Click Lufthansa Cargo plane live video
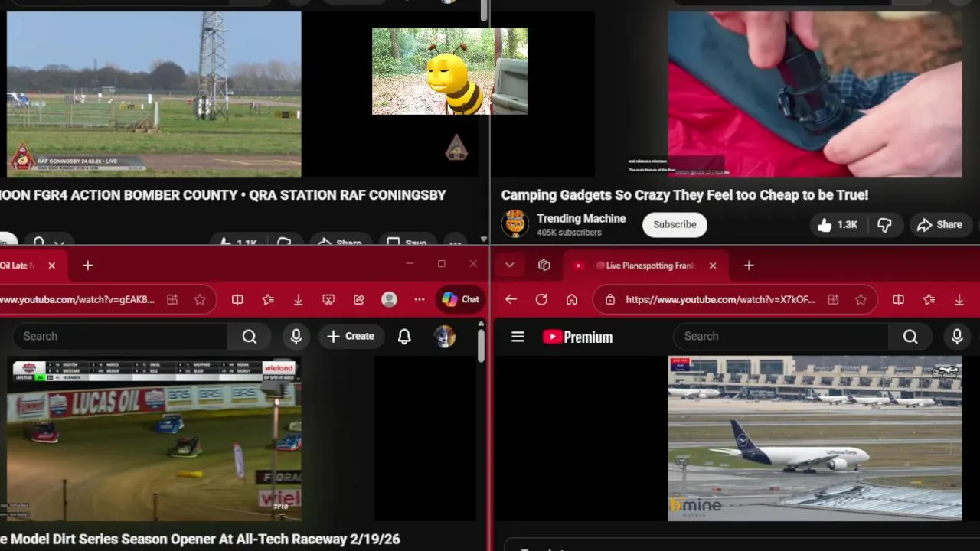The height and width of the screenshot is (551, 980). (x=815, y=439)
